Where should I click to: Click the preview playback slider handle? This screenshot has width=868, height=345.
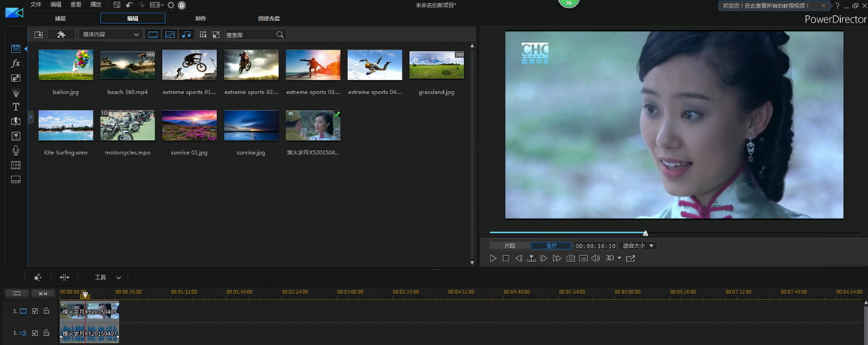tap(645, 233)
